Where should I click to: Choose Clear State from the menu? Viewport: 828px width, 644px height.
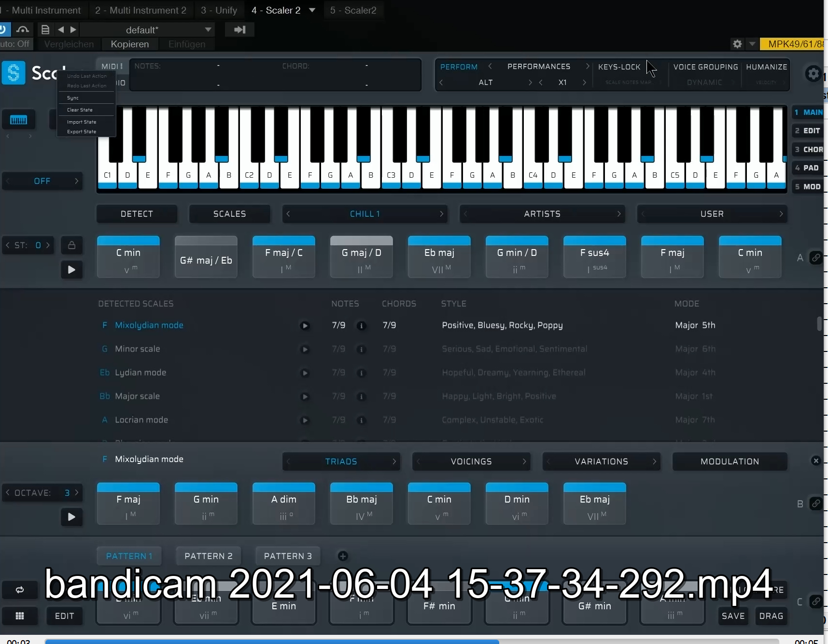click(80, 110)
